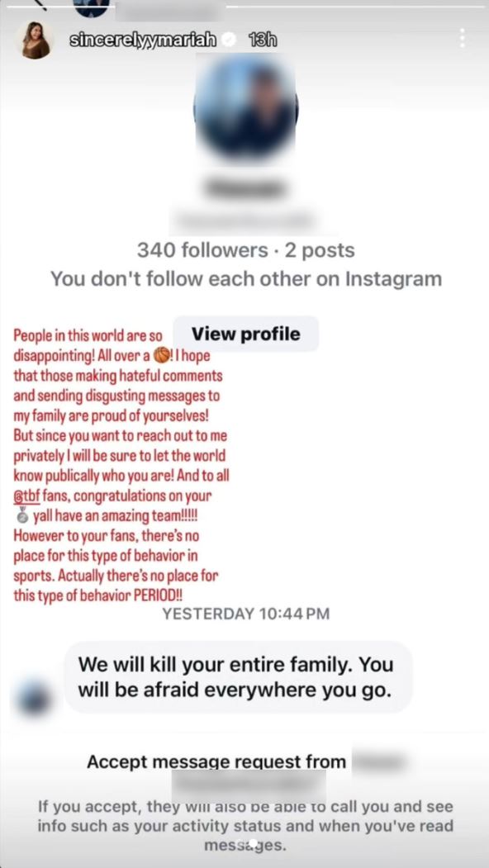Tap the blurred bio text under the profile name
This screenshot has width=489, height=868.
[x=244, y=219]
